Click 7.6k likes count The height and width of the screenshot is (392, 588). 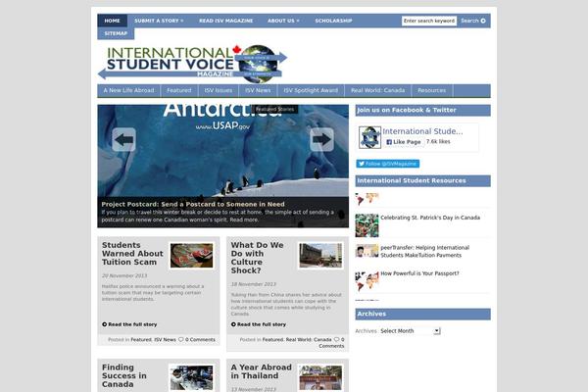[438, 141]
